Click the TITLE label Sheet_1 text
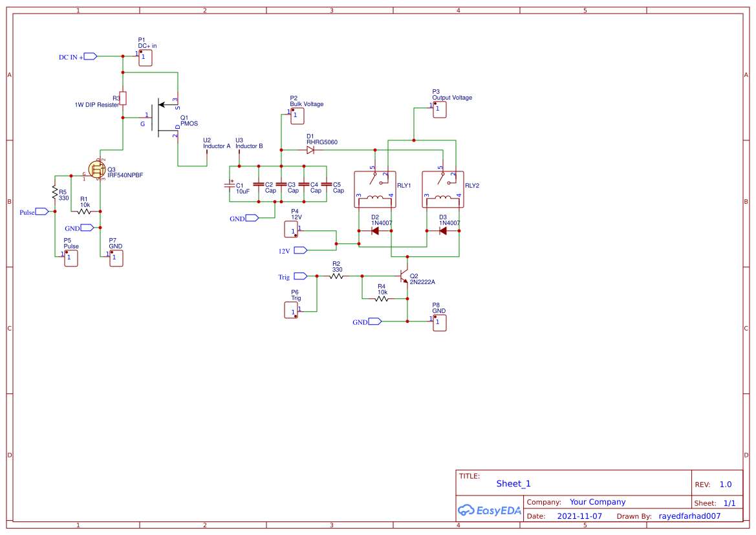756x535 pixels. 513,484
